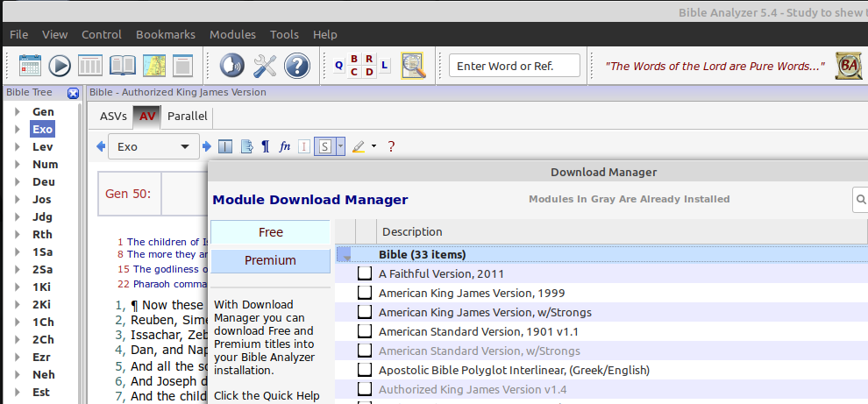Click the single window layout icon

click(182, 66)
